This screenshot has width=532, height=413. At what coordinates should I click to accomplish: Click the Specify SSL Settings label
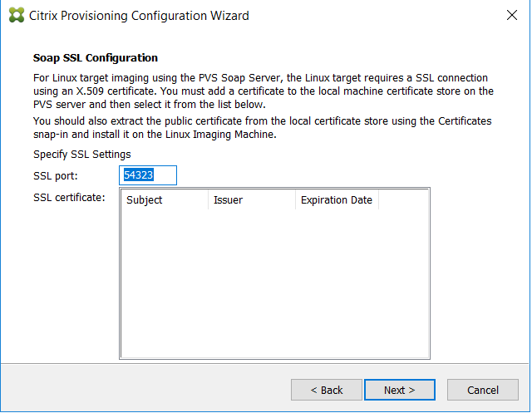(x=82, y=155)
